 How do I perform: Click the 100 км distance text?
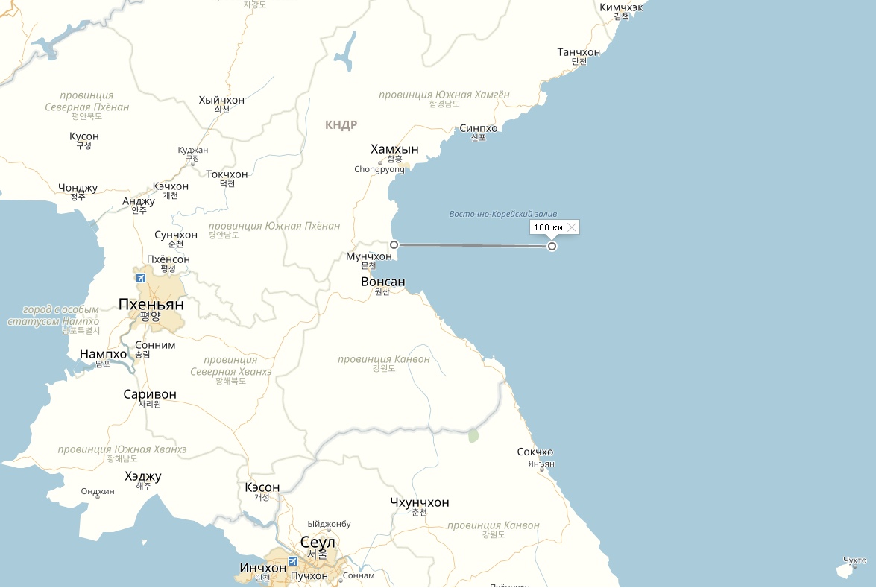pos(548,227)
